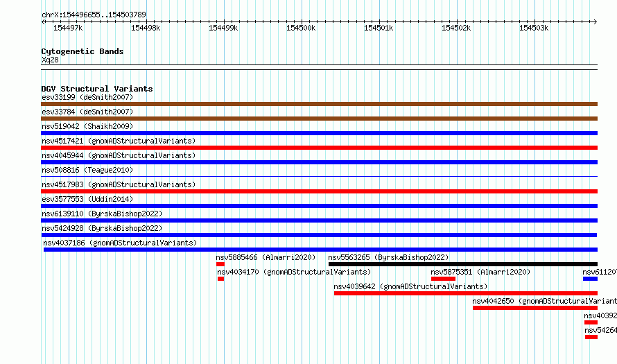Click the brown esv33199 variant bar

319,104
